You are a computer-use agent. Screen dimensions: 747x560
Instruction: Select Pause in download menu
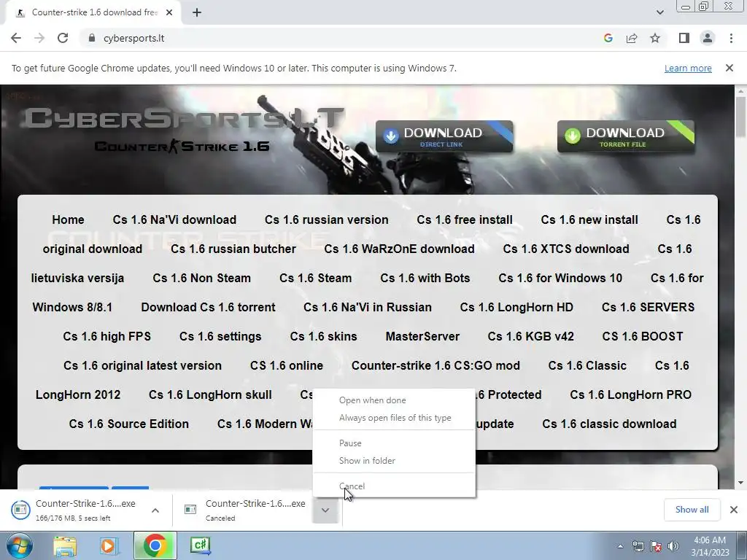pos(394,443)
